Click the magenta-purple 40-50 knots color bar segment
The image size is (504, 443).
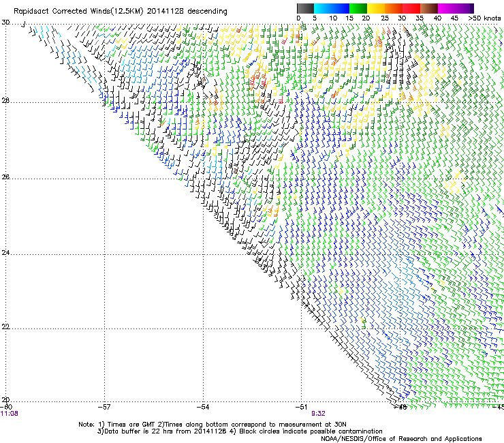(456, 8)
